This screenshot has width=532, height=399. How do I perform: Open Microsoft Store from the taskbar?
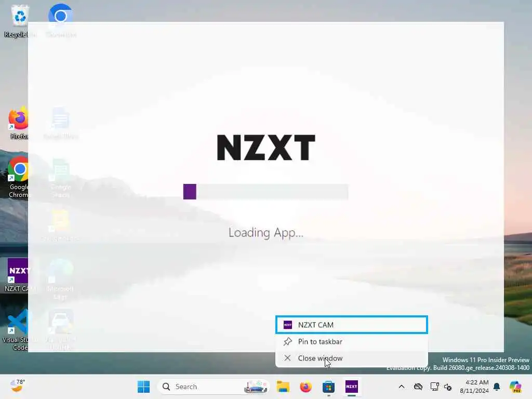(x=328, y=387)
